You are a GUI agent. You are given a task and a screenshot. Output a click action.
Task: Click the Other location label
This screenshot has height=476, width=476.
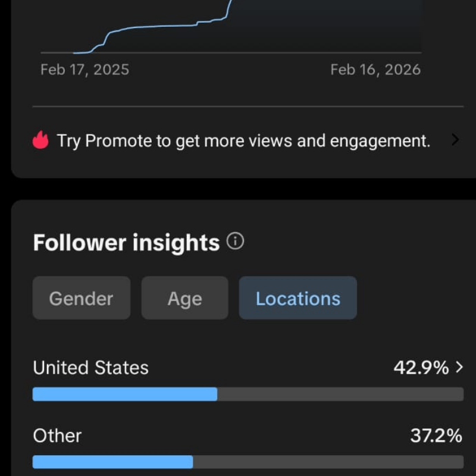point(57,436)
